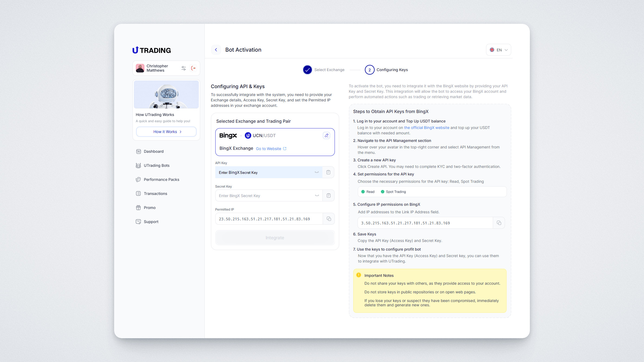644x362 pixels.
Task: Copy IP list in step 5 instructions
Action: coord(499,223)
